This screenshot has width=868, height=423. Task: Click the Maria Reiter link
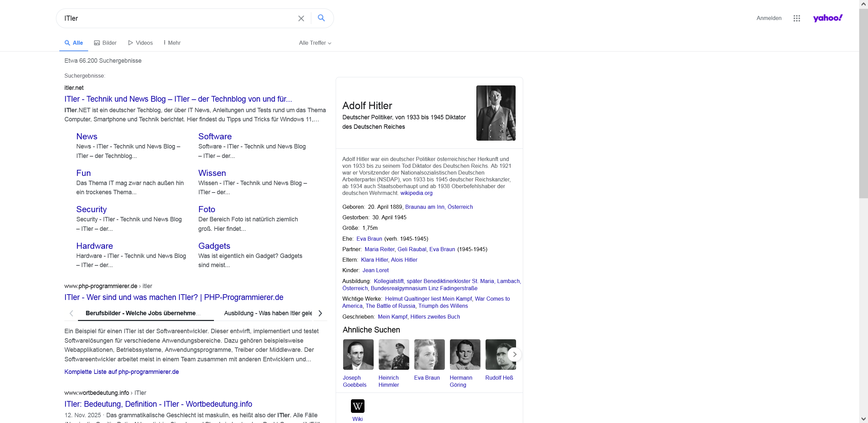point(379,249)
